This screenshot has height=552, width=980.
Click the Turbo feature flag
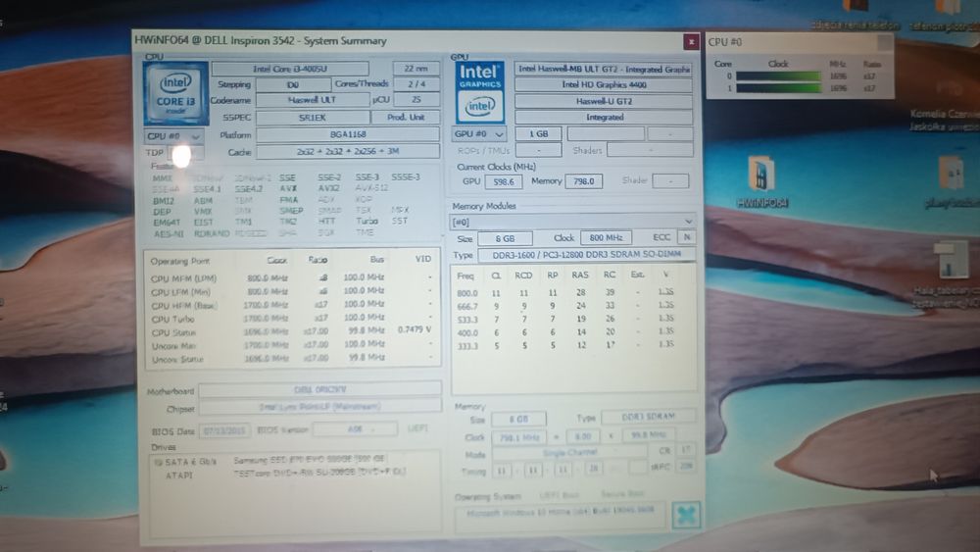367,222
